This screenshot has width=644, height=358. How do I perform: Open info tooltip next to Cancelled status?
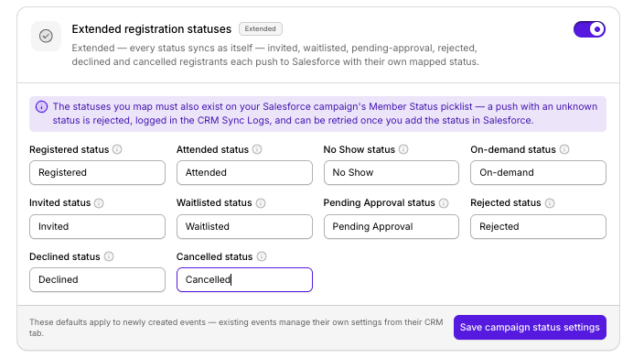(x=262, y=256)
